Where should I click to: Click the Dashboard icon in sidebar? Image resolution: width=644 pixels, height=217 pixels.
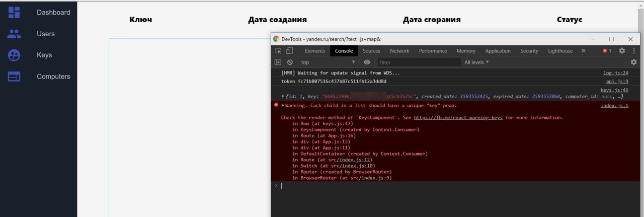[14, 13]
